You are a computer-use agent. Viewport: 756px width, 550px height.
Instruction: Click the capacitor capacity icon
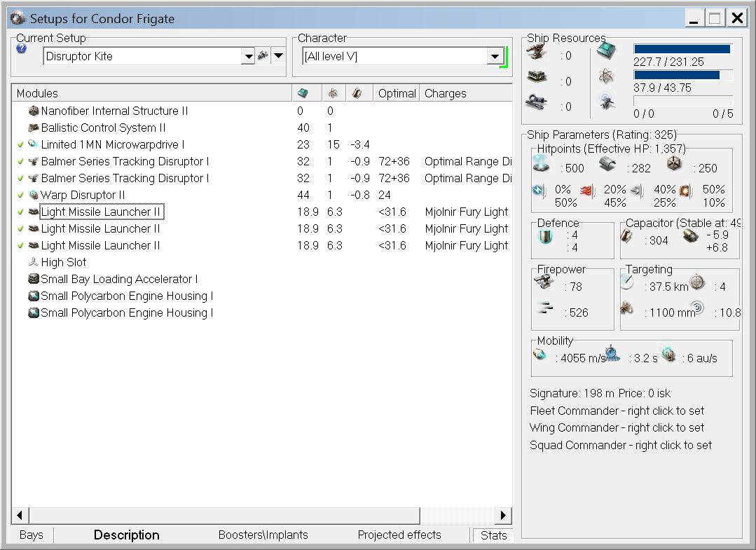click(x=626, y=235)
